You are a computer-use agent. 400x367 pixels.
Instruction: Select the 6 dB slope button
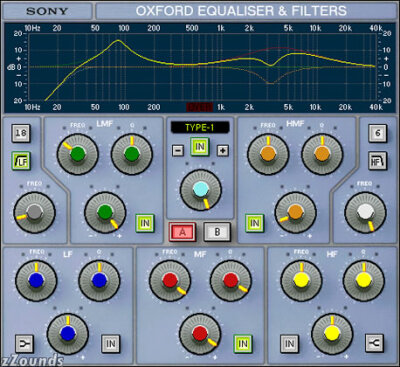click(378, 133)
